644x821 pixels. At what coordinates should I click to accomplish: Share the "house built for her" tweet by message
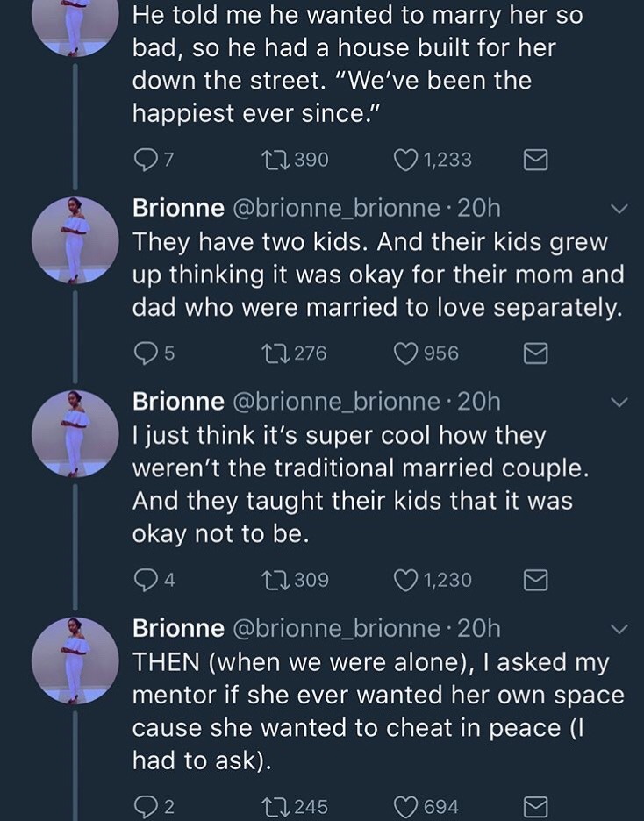(x=535, y=160)
